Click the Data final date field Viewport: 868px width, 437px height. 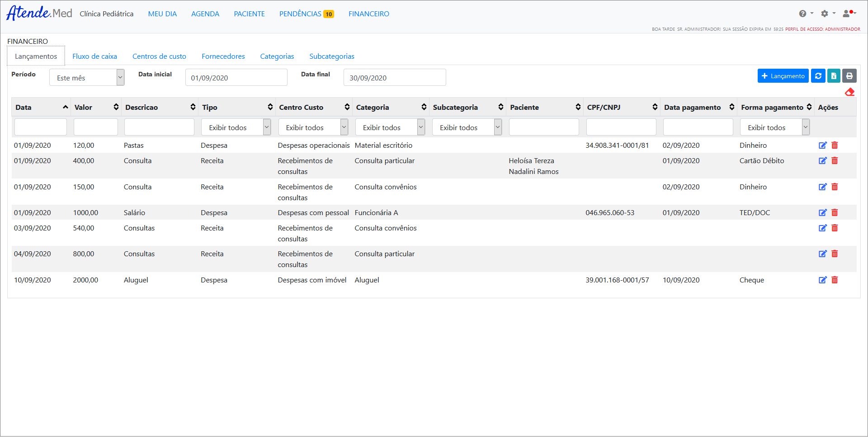pos(395,77)
